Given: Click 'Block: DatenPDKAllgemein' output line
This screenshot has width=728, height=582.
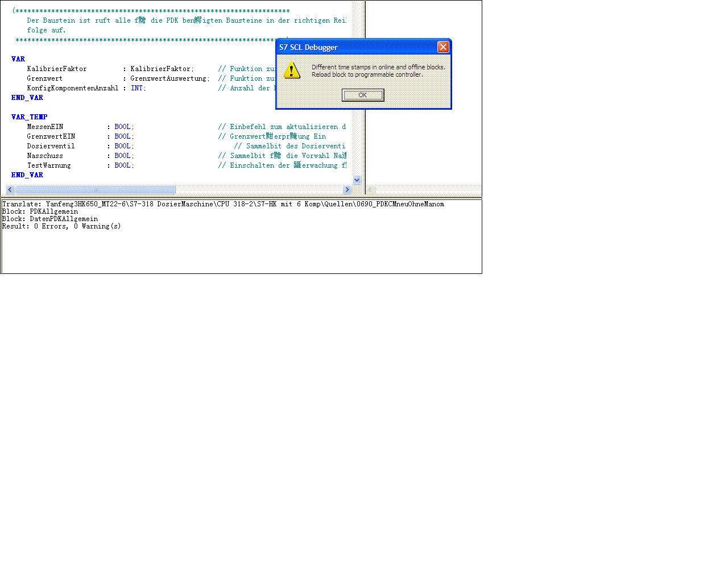Looking at the screenshot, I should point(50,219).
